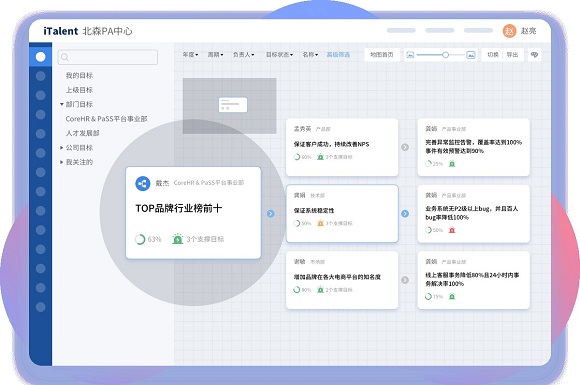Click the share icon on TOP品牌行业榜前十 card

coord(142,183)
